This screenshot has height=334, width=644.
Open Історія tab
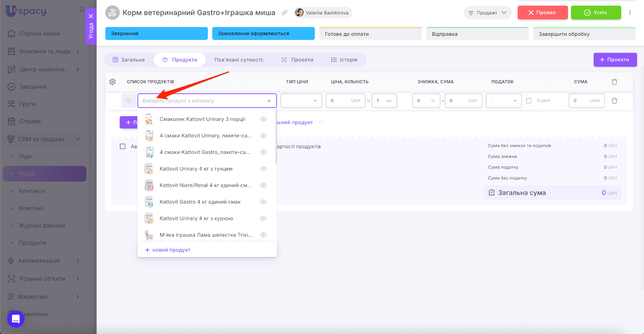344,60
